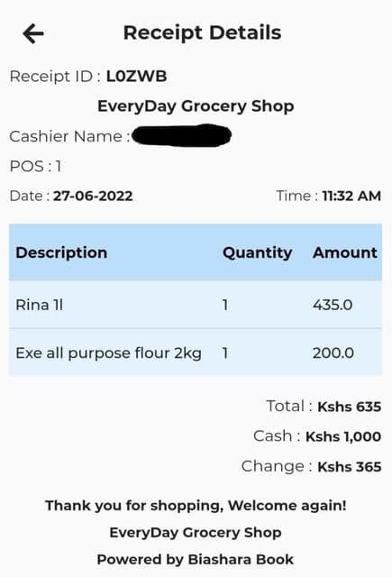Screen dimensions: 392x577
Task: Select the Rina 1l item row
Action: (x=196, y=305)
